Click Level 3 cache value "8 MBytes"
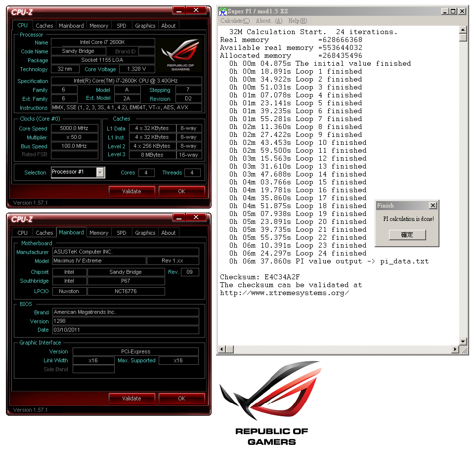This screenshot has height=476, width=476. tap(152, 155)
